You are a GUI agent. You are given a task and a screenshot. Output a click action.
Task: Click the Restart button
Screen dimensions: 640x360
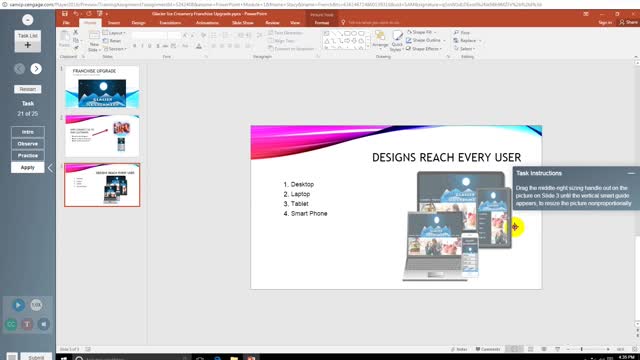pyautogui.click(x=28, y=89)
